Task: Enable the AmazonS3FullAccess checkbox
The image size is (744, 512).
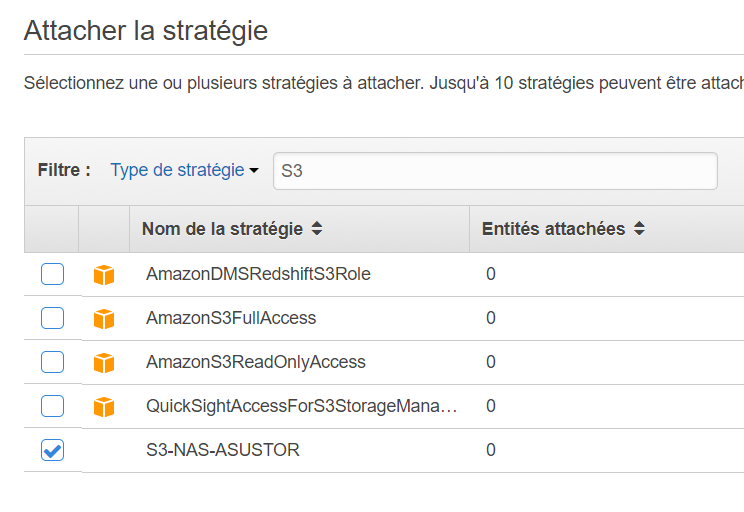Action: pyautogui.click(x=52, y=318)
